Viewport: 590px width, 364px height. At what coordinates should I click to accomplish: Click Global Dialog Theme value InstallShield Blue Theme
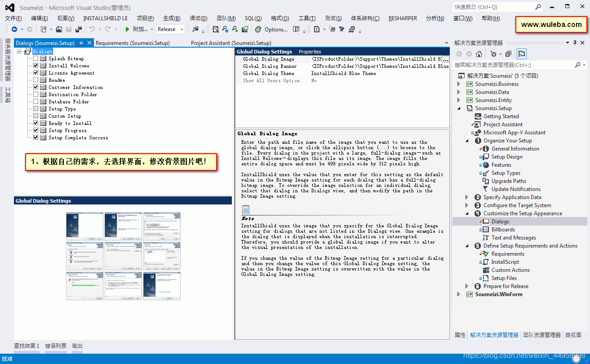tap(344, 73)
